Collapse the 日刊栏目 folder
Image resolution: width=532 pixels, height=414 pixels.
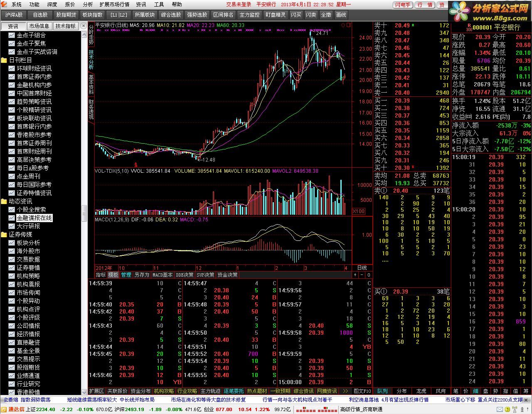(x=17, y=60)
